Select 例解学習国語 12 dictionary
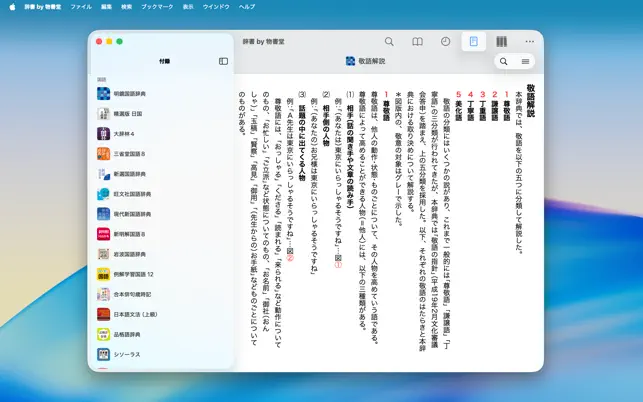This screenshot has height=402, width=643. [x=161, y=274]
